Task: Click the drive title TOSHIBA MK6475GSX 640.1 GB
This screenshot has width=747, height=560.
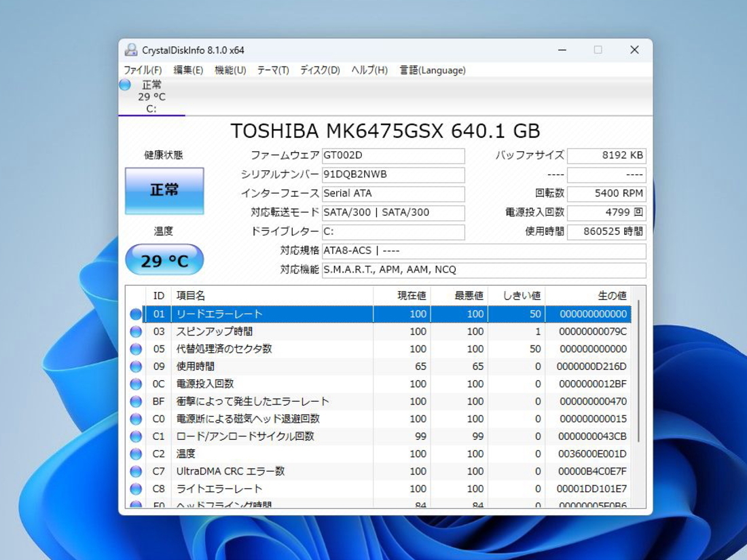Action: [386, 131]
